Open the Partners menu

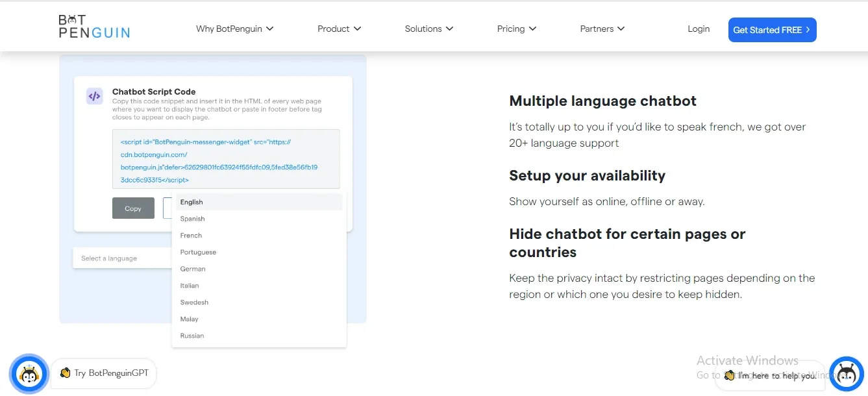(602, 29)
